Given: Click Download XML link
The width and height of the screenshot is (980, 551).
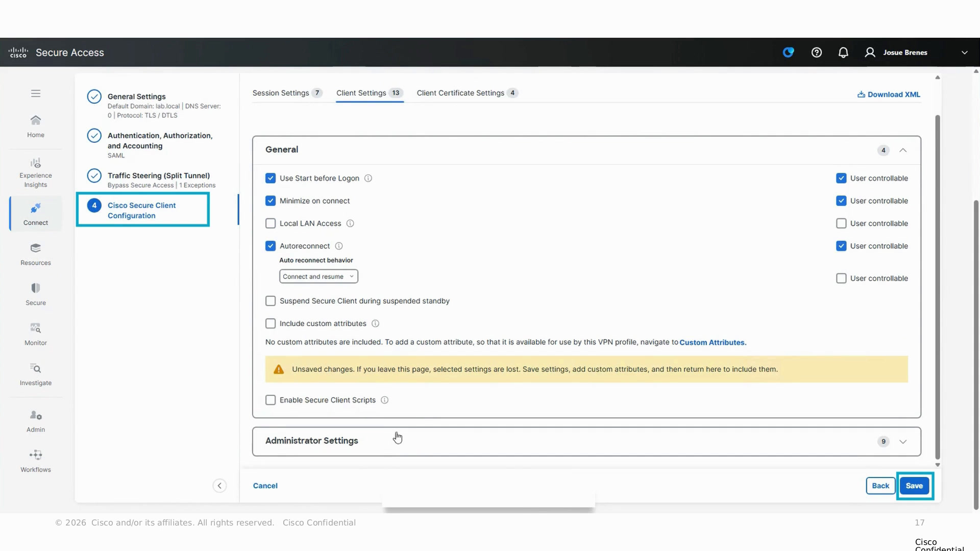Looking at the screenshot, I should [x=889, y=94].
